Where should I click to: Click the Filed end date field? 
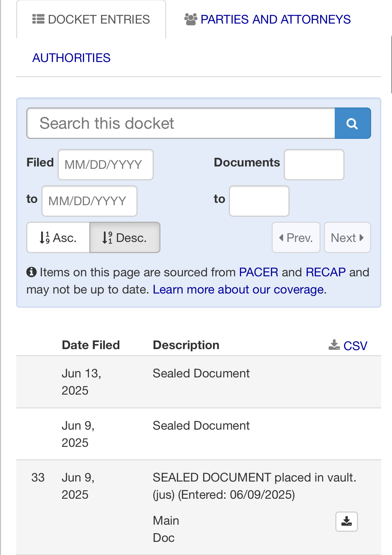[89, 201]
